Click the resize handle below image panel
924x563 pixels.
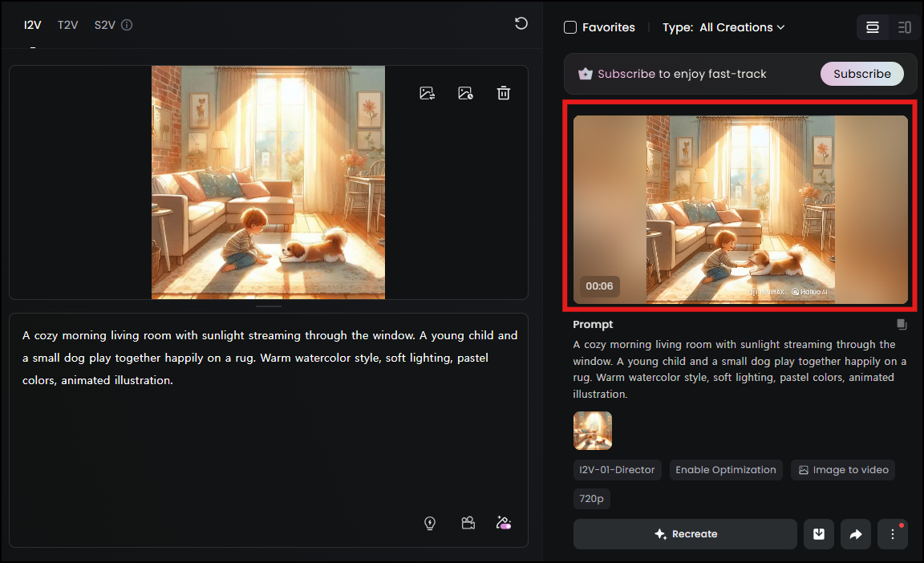[269, 306]
